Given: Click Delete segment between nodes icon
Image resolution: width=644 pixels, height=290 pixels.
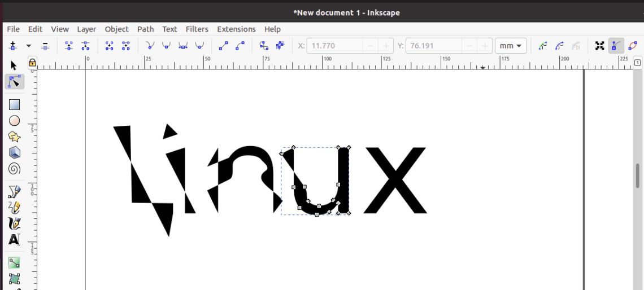Looking at the screenshot, I should (125, 46).
